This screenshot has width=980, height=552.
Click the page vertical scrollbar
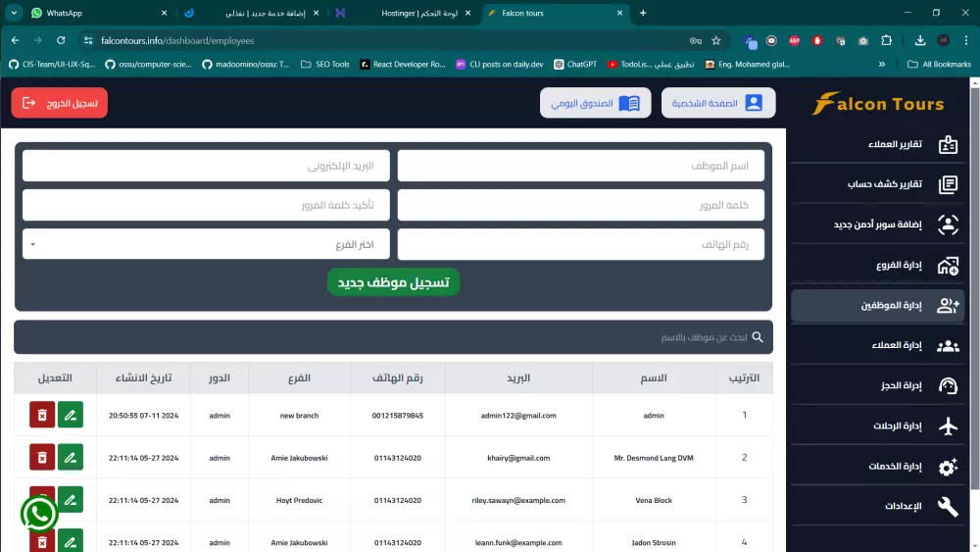point(975,287)
